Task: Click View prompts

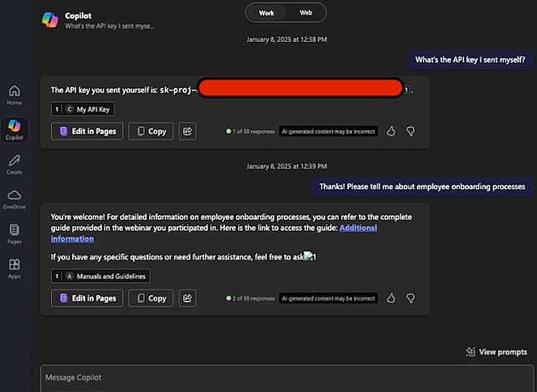Action: [497, 352]
